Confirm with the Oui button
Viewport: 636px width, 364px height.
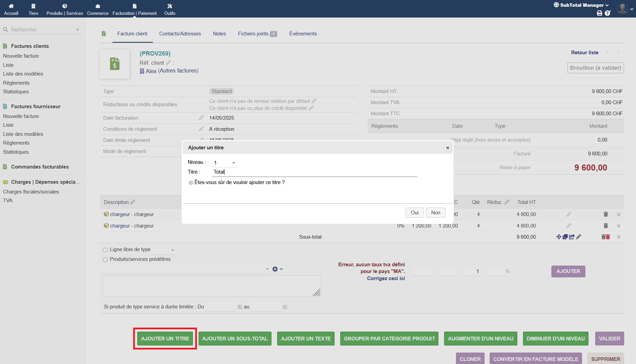[x=414, y=213]
